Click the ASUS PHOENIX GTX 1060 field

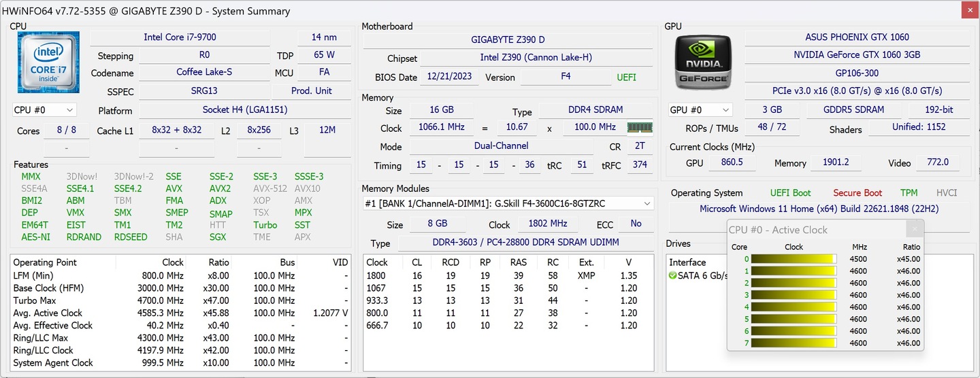tap(857, 37)
